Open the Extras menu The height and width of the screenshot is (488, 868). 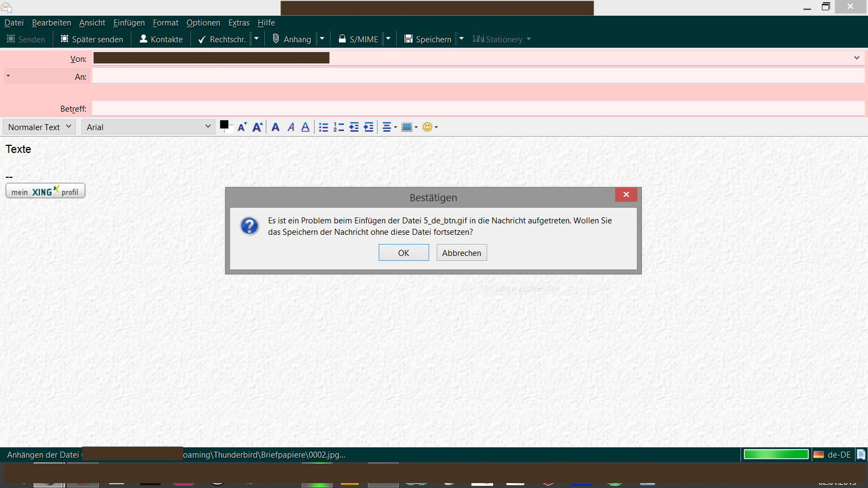239,23
